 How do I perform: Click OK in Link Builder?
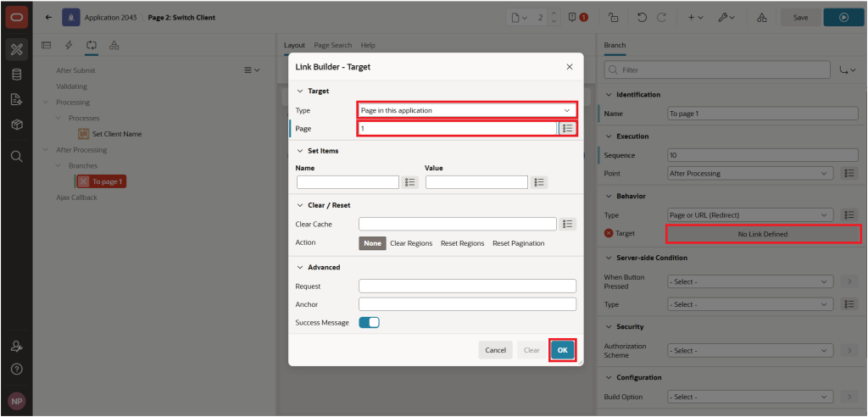coord(563,350)
